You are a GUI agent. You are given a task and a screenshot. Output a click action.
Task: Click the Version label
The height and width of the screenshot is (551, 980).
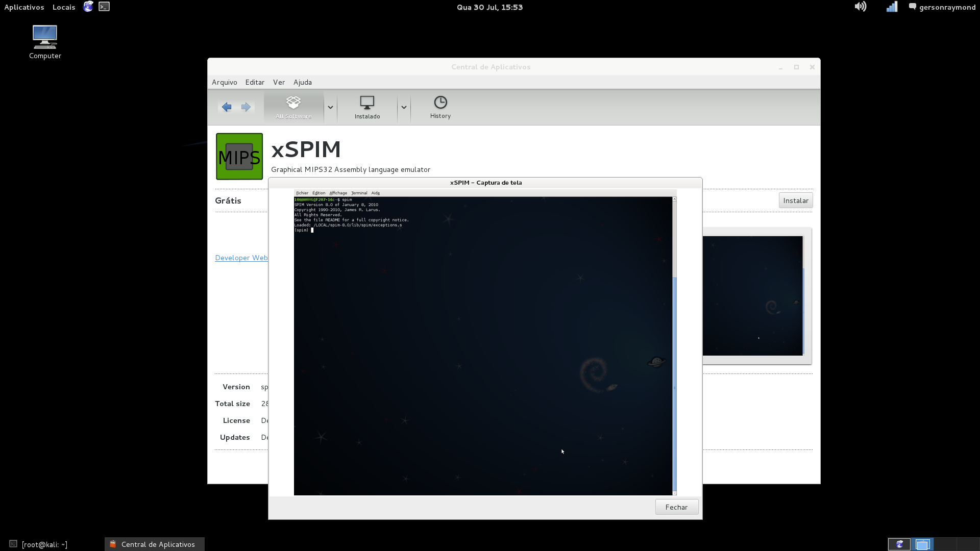coord(236,387)
